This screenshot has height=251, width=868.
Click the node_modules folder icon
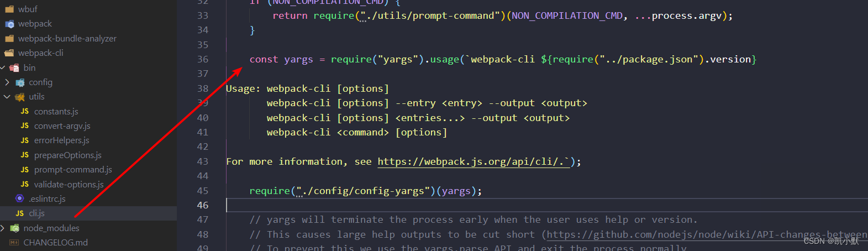pyautogui.click(x=14, y=228)
